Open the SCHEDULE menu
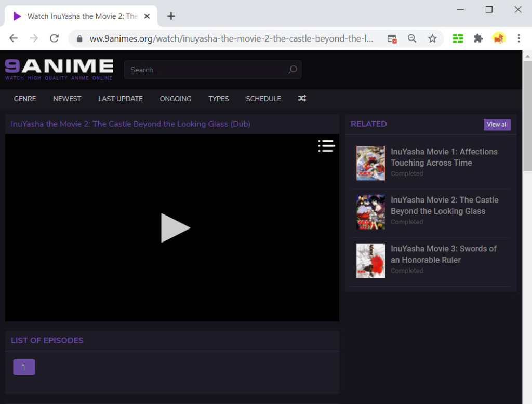 (263, 98)
